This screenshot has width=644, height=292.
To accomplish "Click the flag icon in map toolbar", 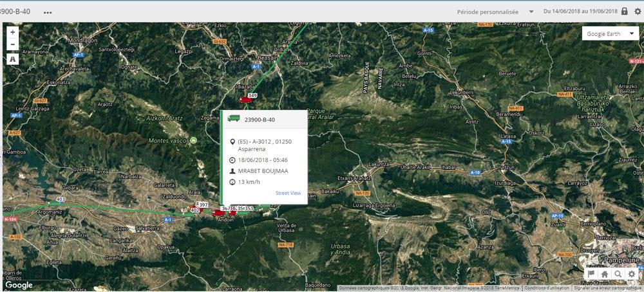I will coord(591,275).
